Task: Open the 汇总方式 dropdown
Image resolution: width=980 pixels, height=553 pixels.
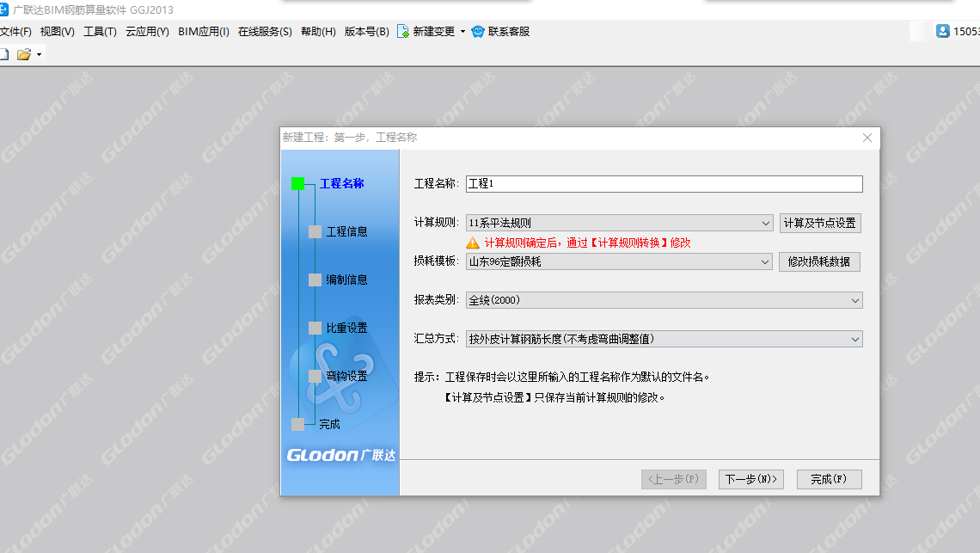Action: point(665,339)
